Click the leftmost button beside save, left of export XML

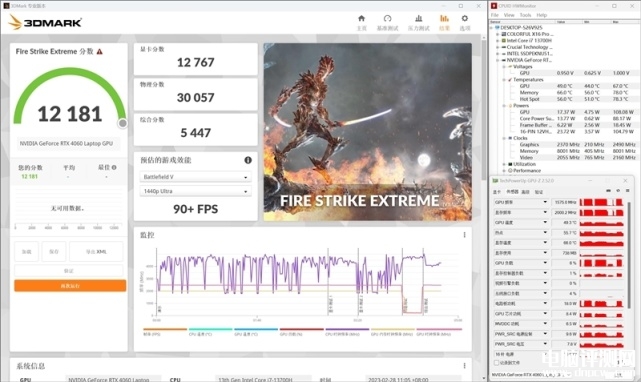click(x=27, y=252)
